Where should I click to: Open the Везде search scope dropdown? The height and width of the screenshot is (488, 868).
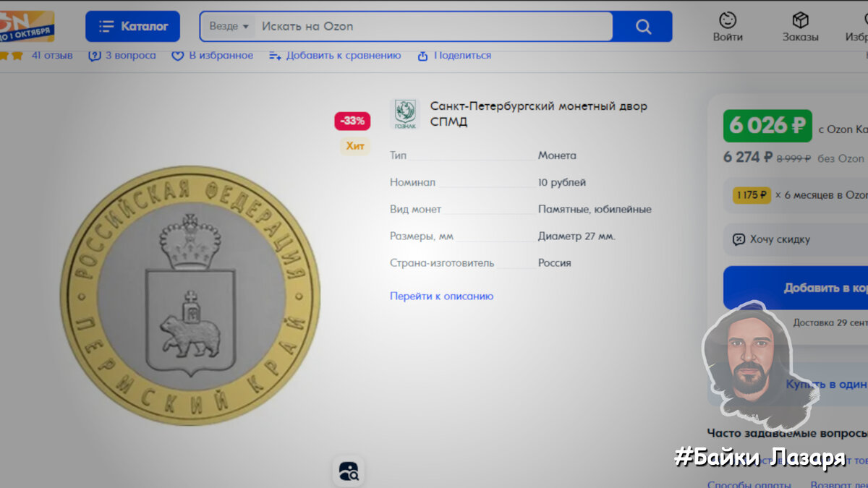coord(226,26)
